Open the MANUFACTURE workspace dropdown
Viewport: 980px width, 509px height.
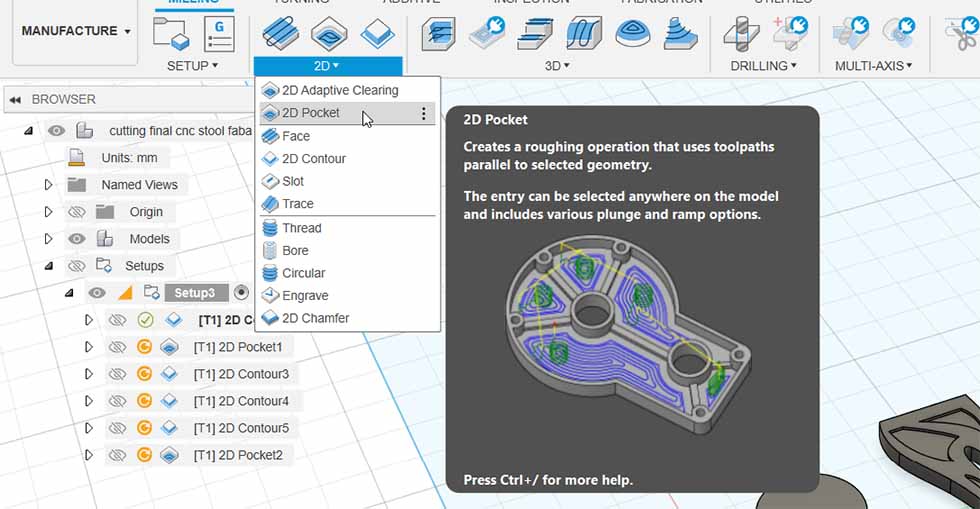pos(75,31)
